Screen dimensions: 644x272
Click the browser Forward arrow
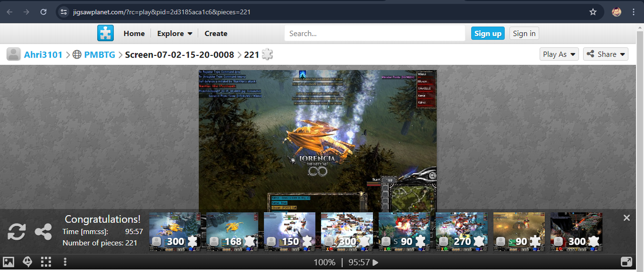(26, 12)
